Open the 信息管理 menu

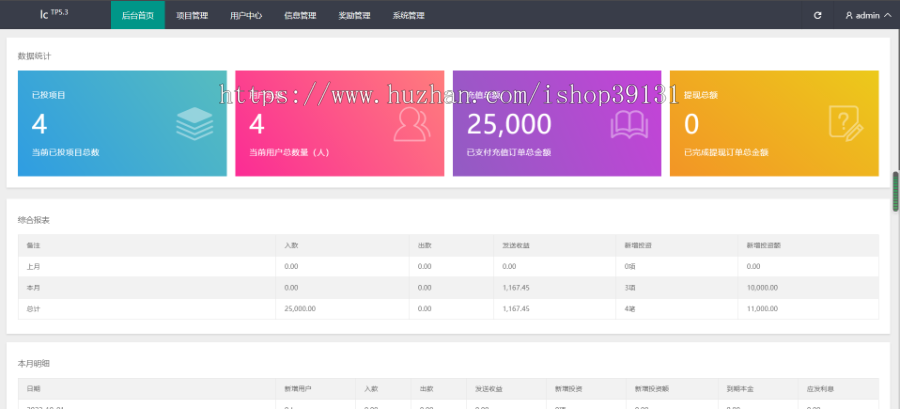point(300,15)
